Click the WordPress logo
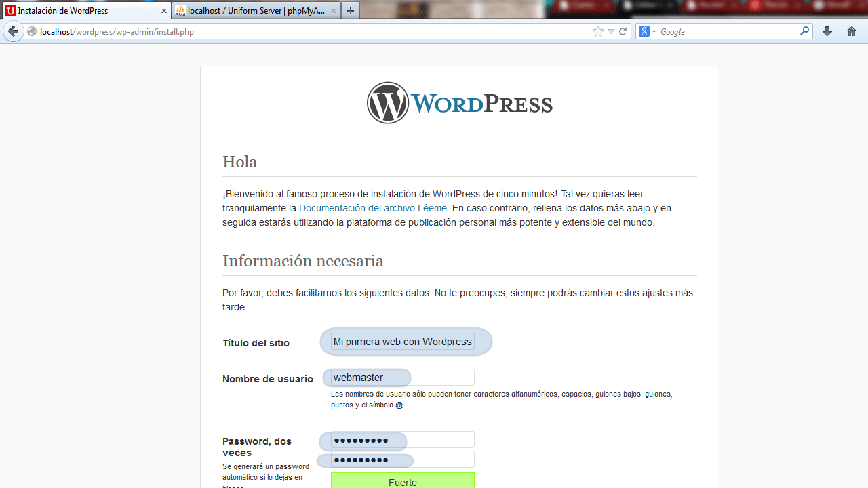This screenshot has width=868, height=488. (460, 103)
